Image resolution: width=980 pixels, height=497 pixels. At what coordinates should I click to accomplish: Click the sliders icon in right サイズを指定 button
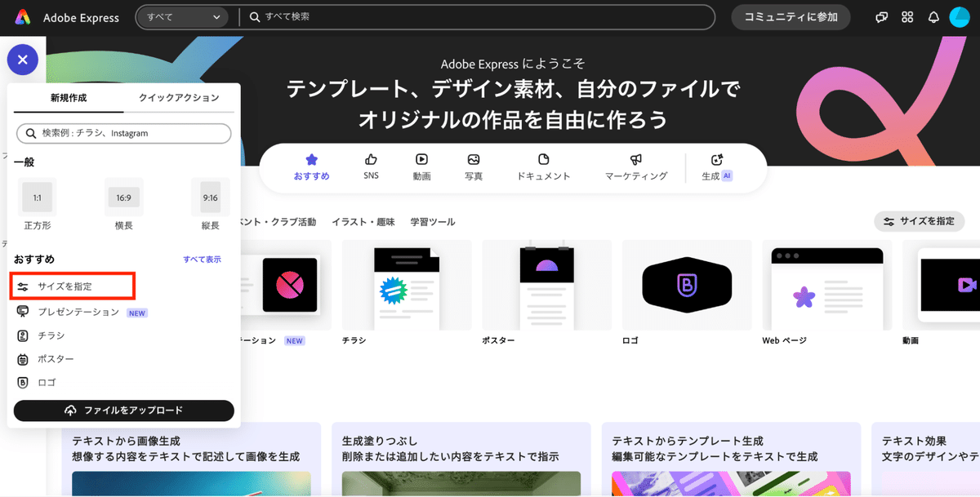tap(889, 221)
